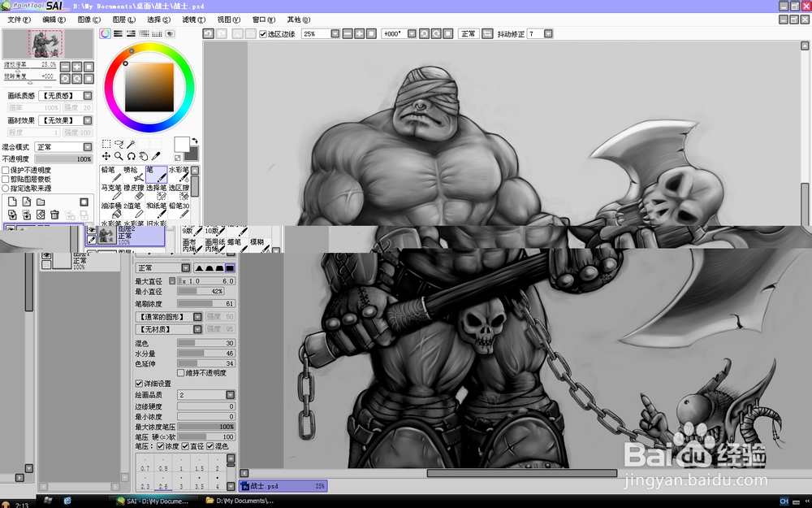Select the move layer tool
The image size is (812, 508).
click(x=106, y=156)
